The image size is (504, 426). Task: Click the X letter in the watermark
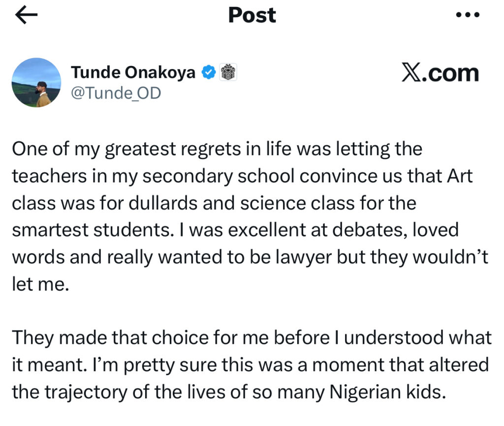[x=411, y=71]
